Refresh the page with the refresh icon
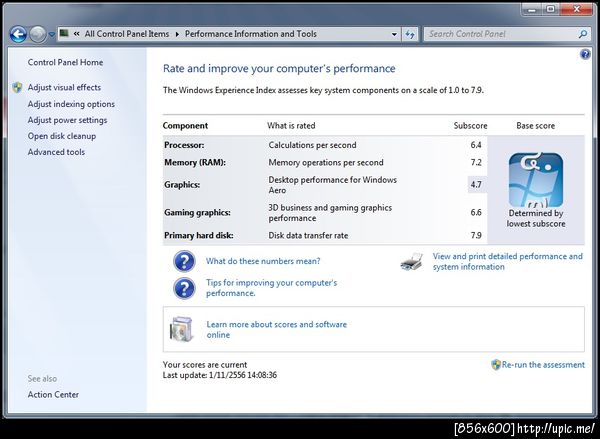The width and height of the screenshot is (600, 439). point(410,34)
